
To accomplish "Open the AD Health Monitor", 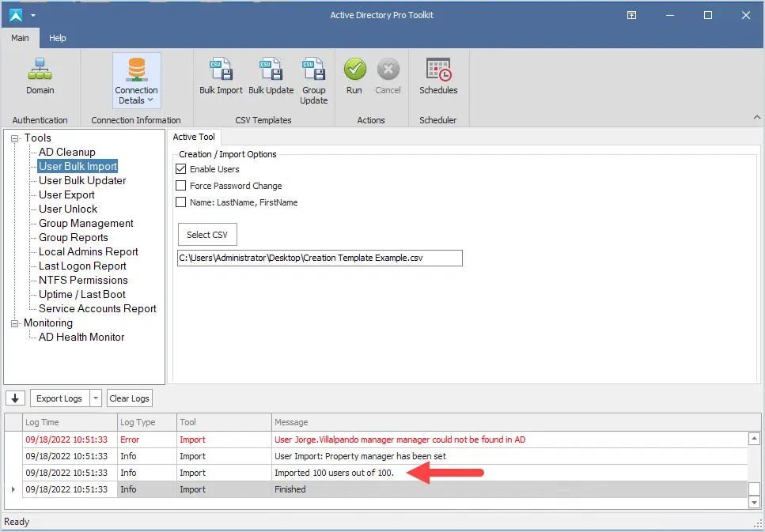I will coord(82,337).
